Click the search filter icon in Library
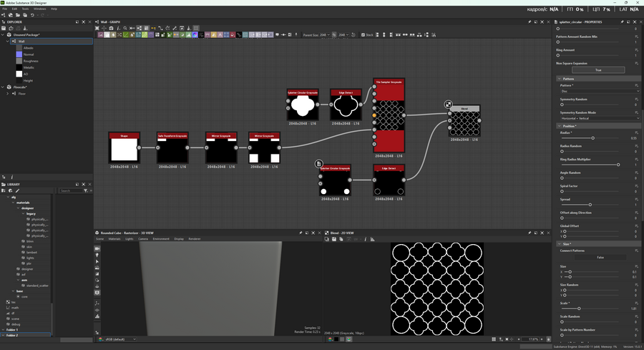The image size is (644, 350). click(86, 191)
